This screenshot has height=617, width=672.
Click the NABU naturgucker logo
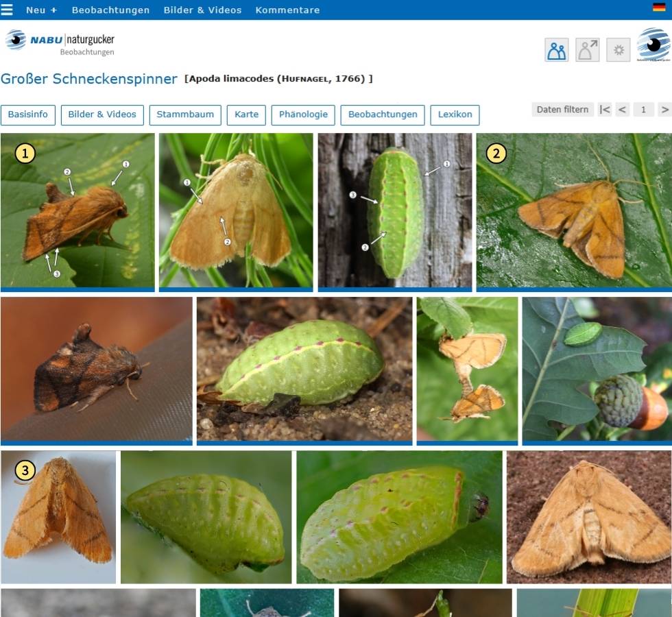(x=60, y=43)
